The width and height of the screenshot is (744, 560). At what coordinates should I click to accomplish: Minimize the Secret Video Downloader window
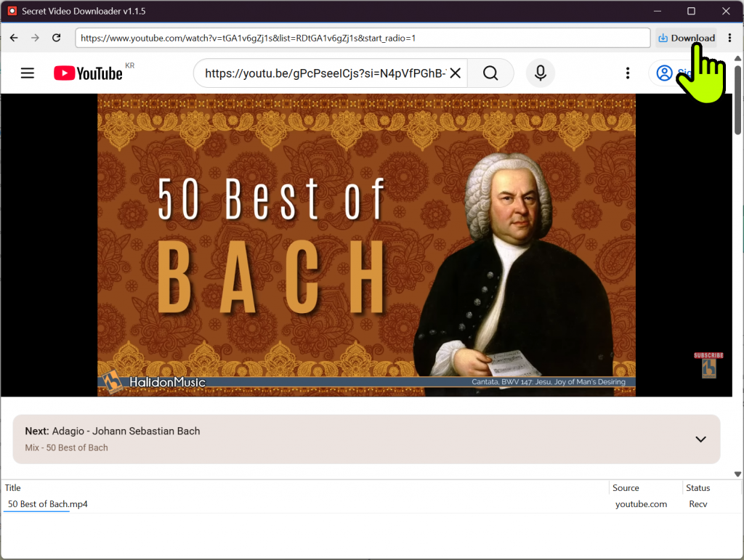tap(657, 11)
